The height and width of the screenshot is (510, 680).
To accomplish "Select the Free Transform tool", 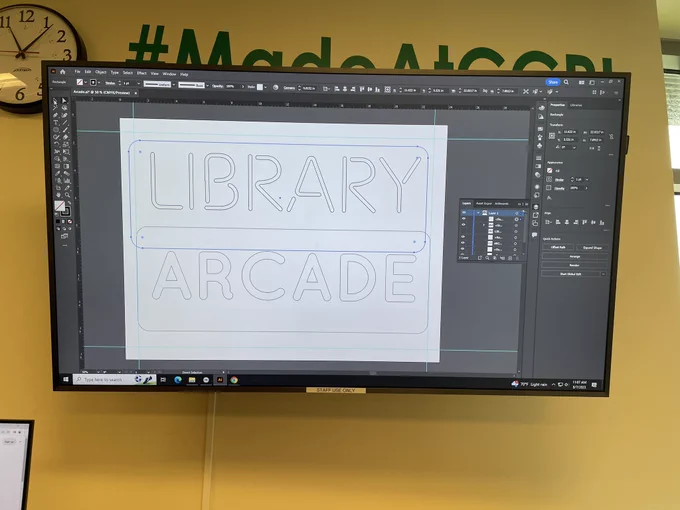I will pos(66,152).
